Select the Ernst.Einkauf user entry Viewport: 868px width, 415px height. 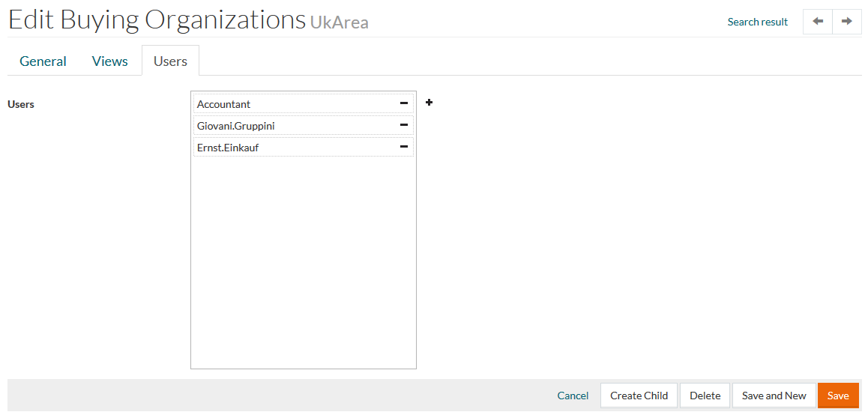point(228,148)
